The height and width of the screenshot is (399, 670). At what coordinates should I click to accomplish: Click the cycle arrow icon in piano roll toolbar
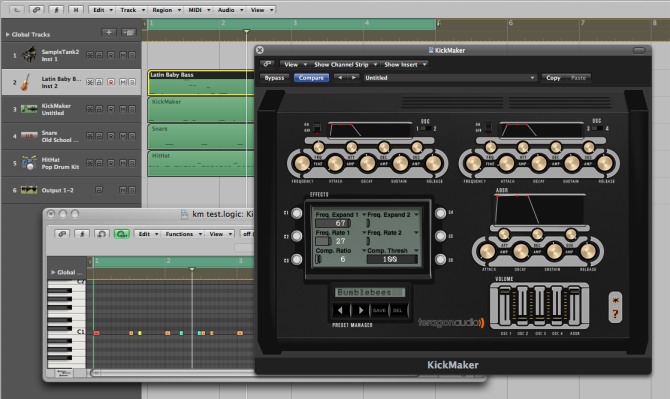click(102, 234)
